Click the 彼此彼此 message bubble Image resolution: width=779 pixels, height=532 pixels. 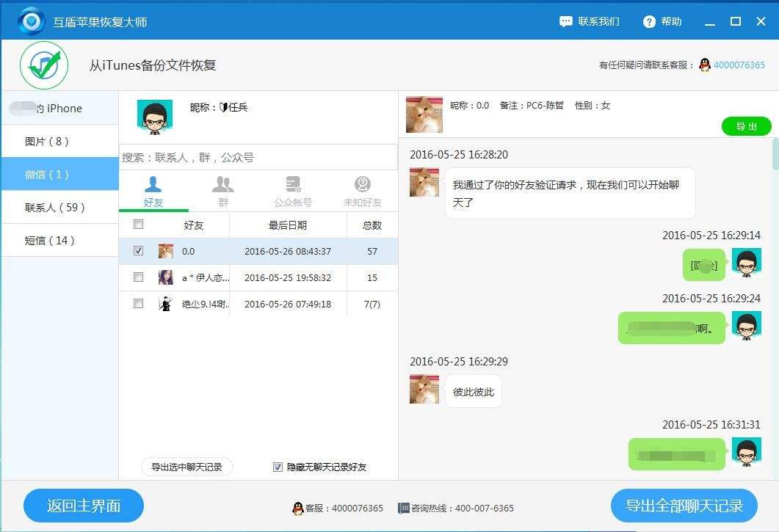474,391
